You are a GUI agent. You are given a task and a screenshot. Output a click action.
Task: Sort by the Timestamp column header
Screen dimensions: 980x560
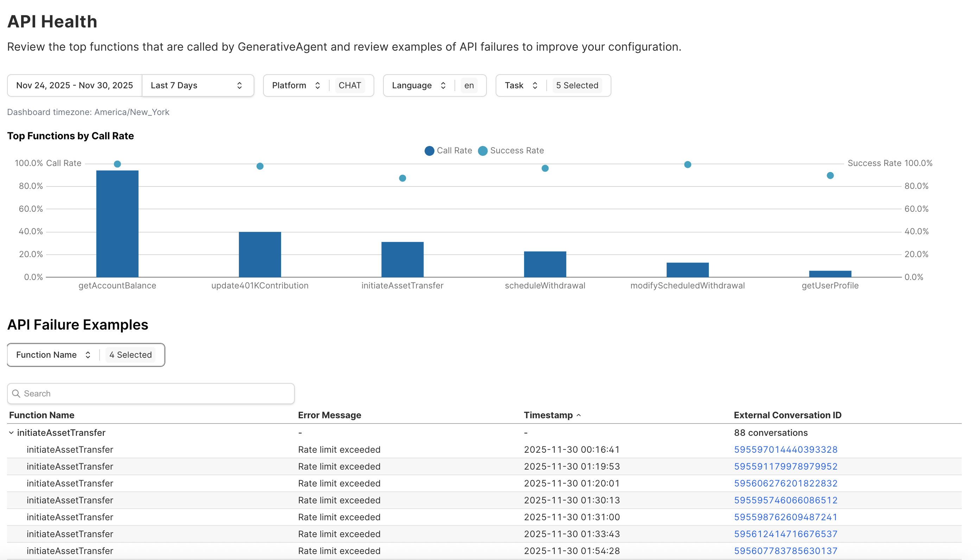552,415
